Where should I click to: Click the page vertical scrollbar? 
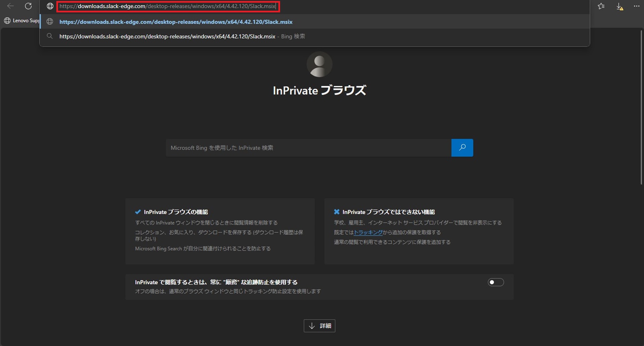pos(641,107)
